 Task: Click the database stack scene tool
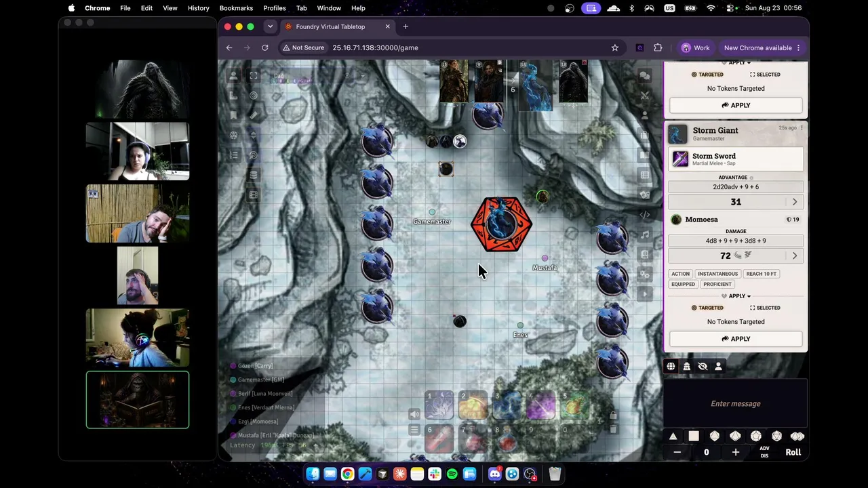pyautogui.click(x=254, y=175)
